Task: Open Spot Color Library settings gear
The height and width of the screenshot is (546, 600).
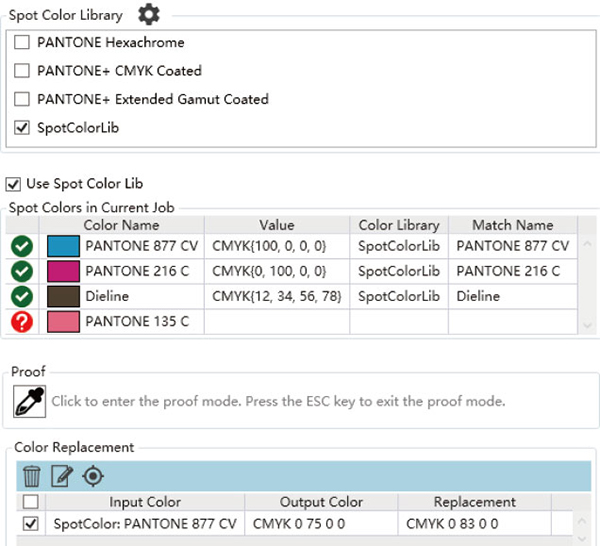Action: [x=148, y=15]
